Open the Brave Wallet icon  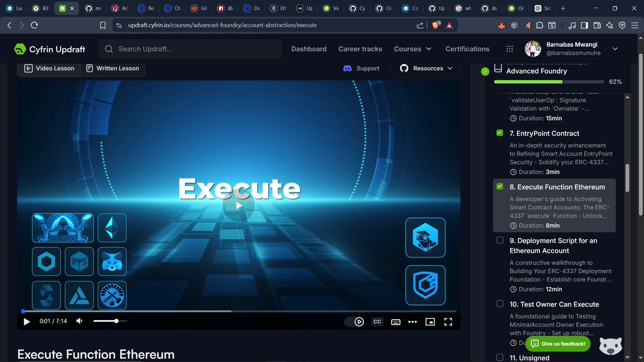coord(597,25)
